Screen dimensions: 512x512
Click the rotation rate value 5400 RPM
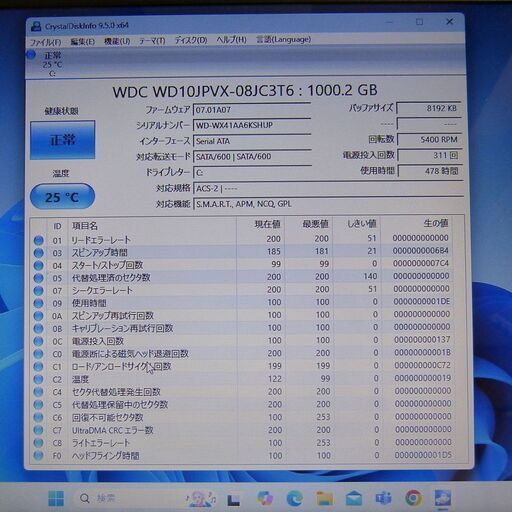click(x=429, y=139)
